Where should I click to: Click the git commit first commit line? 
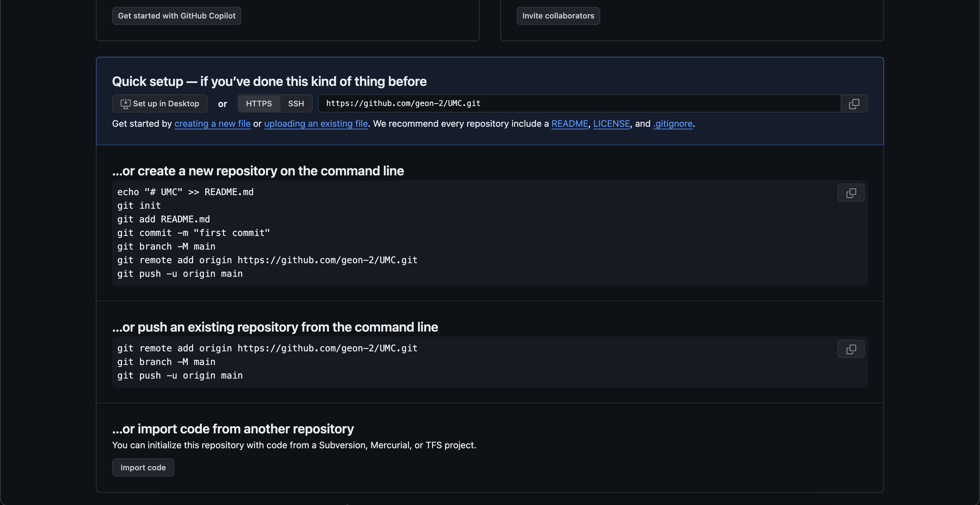click(x=193, y=233)
